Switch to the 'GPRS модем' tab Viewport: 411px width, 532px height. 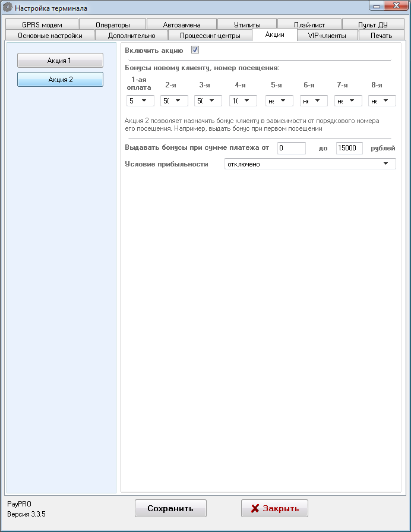click(42, 25)
